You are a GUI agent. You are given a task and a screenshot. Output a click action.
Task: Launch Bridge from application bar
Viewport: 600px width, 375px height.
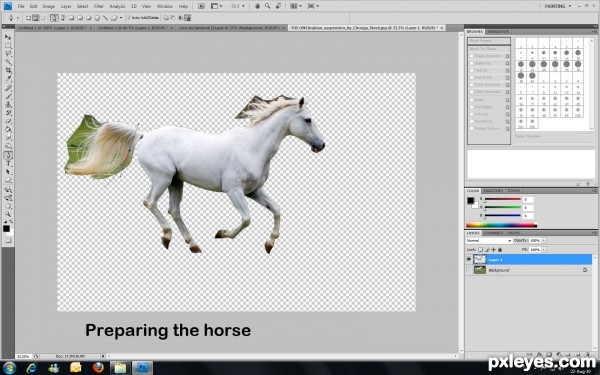tap(201, 6)
